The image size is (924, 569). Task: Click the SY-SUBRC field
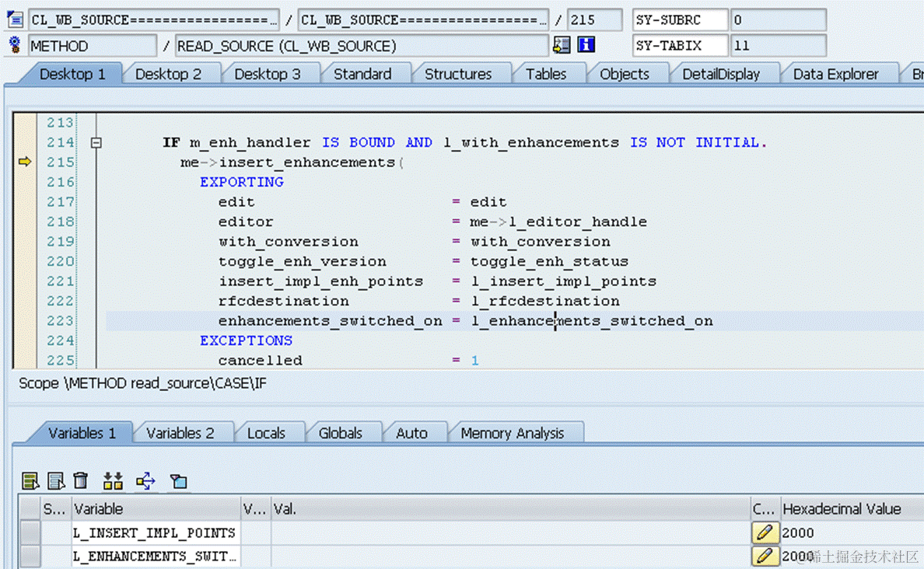coord(680,20)
